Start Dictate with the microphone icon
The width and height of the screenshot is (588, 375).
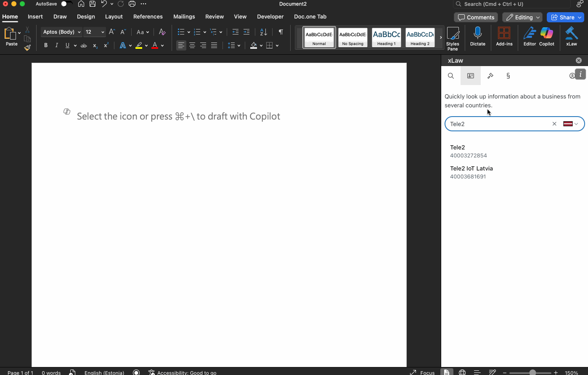(x=477, y=36)
